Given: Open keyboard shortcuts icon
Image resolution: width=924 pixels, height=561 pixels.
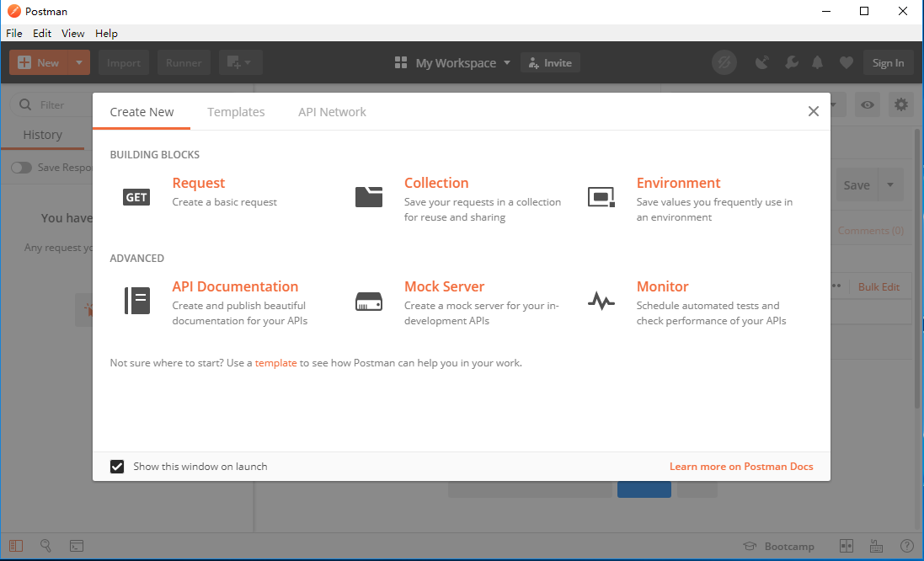Looking at the screenshot, I should point(876,547).
